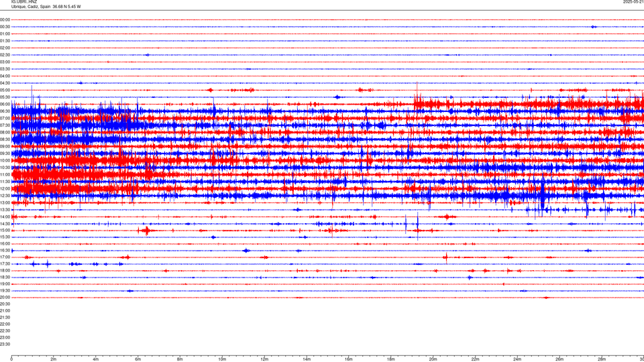Click the '22:30' row label
Screen dimensions: 644x362
[x=5, y=330]
